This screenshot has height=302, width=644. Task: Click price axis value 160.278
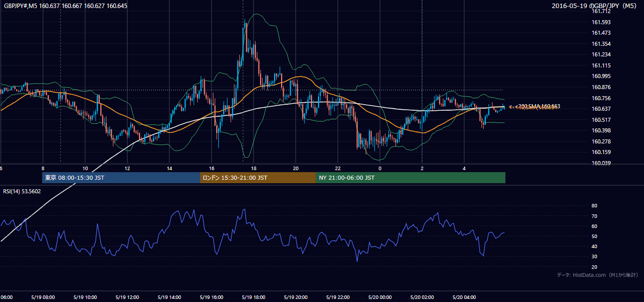tap(601, 141)
